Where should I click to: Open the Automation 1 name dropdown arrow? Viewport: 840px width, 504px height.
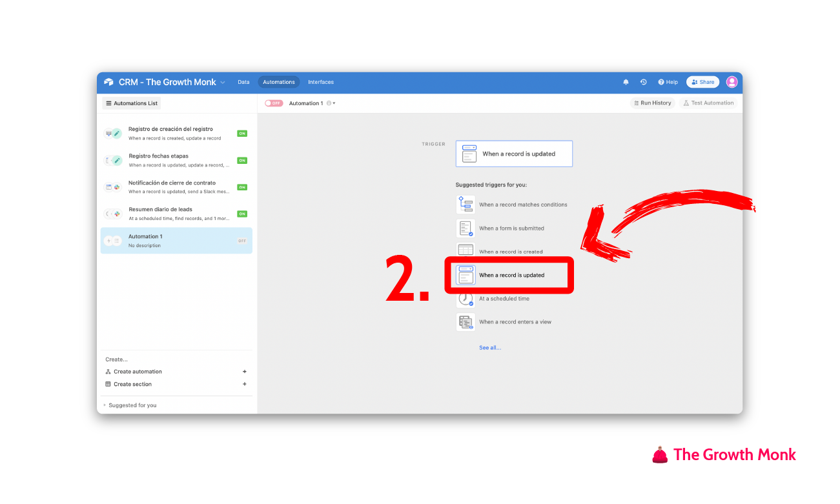coord(334,103)
